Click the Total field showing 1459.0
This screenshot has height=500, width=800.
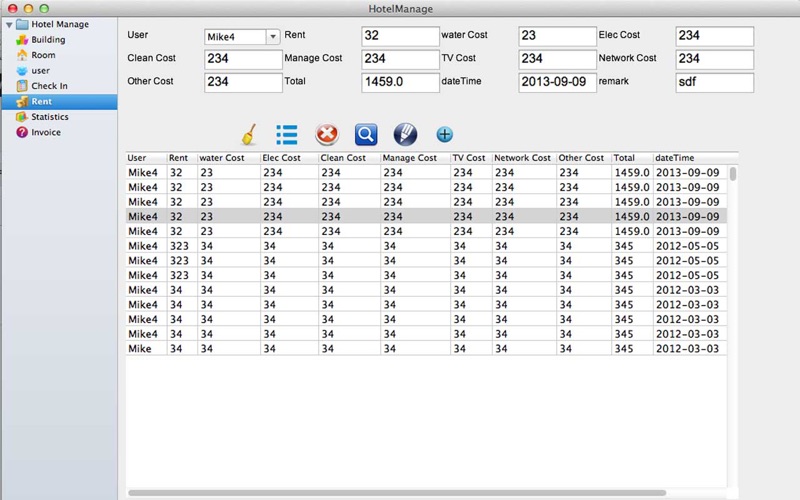[400, 83]
